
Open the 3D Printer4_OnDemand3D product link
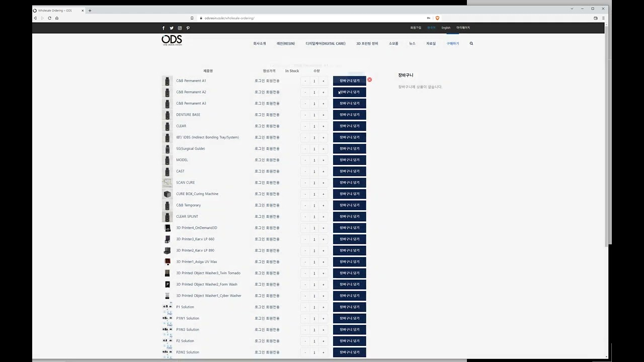click(197, 228)
